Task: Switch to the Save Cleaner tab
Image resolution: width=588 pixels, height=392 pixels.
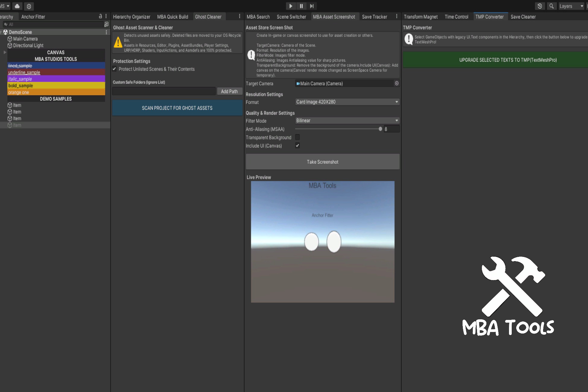Action: [523, 17]
